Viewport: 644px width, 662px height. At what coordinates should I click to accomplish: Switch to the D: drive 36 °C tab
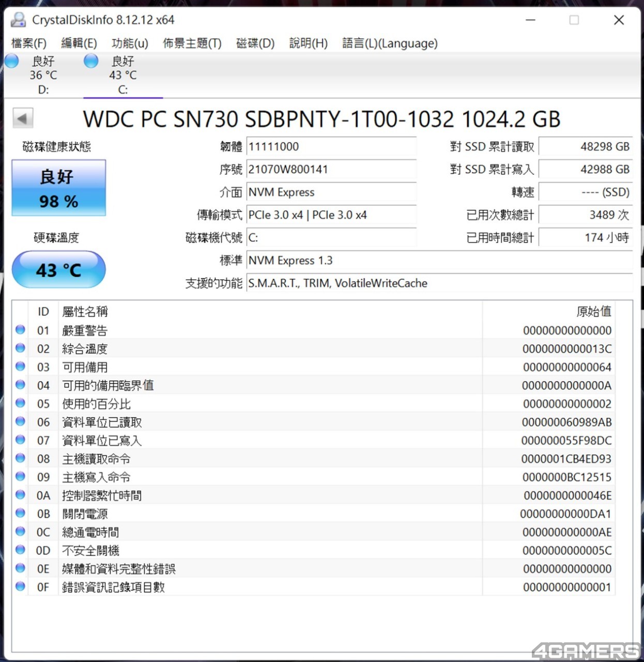[x=43, y=76]
